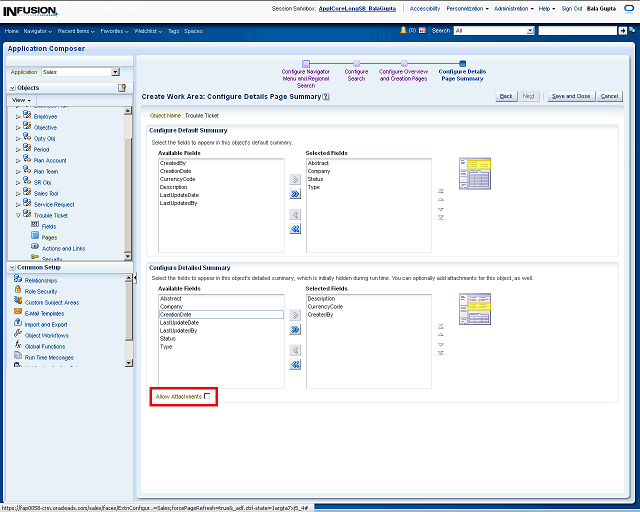Click new object icon in Objects header

pos(122,88)
